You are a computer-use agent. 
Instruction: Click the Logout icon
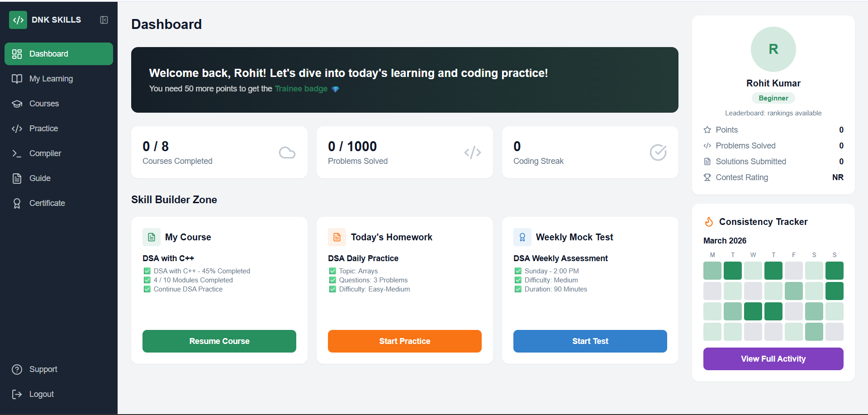point(17,394)
